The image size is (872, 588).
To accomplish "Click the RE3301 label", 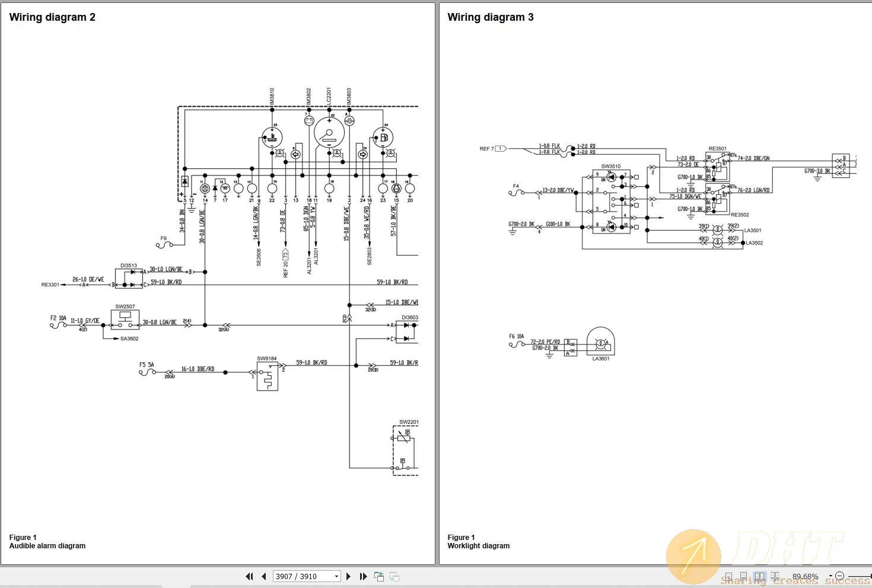I will [x=50, y=285].
